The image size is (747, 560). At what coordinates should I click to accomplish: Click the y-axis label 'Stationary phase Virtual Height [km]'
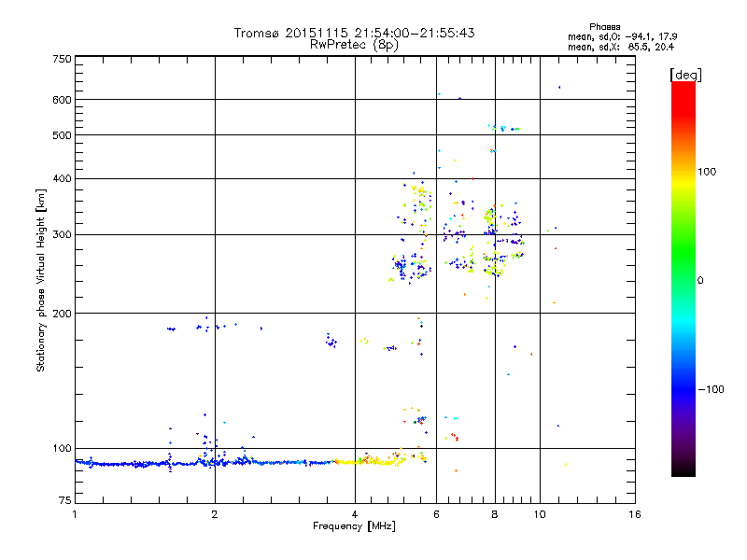[40, 280]
